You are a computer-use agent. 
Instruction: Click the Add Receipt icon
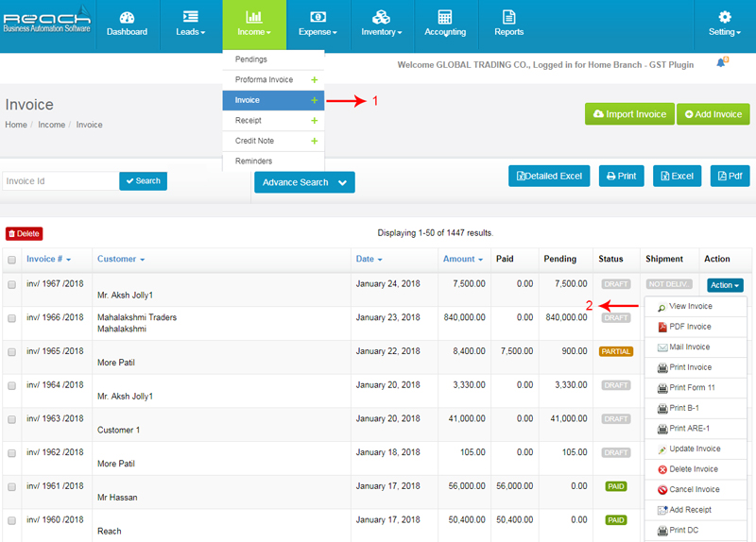(662, 510)
